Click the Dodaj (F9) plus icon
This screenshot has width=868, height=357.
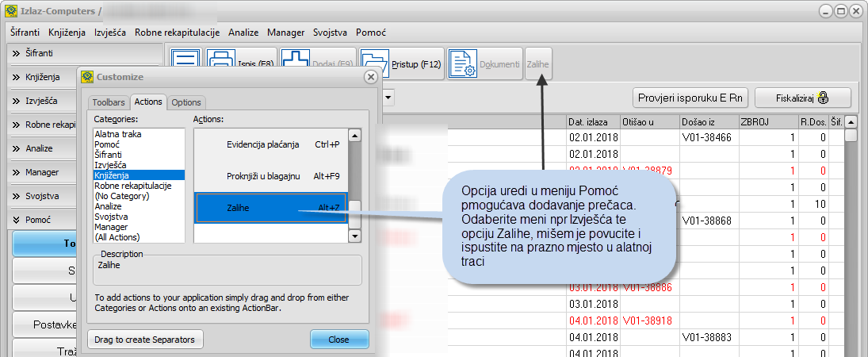click(296, 63)
